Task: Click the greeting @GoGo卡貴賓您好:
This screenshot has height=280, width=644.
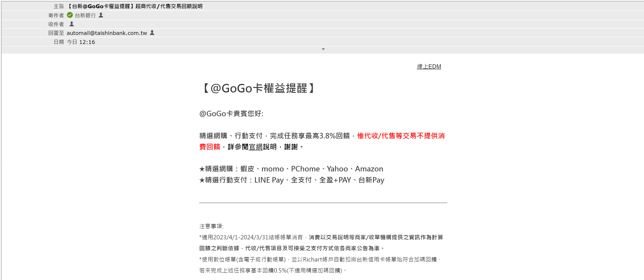Action: (x=232, y=114)
